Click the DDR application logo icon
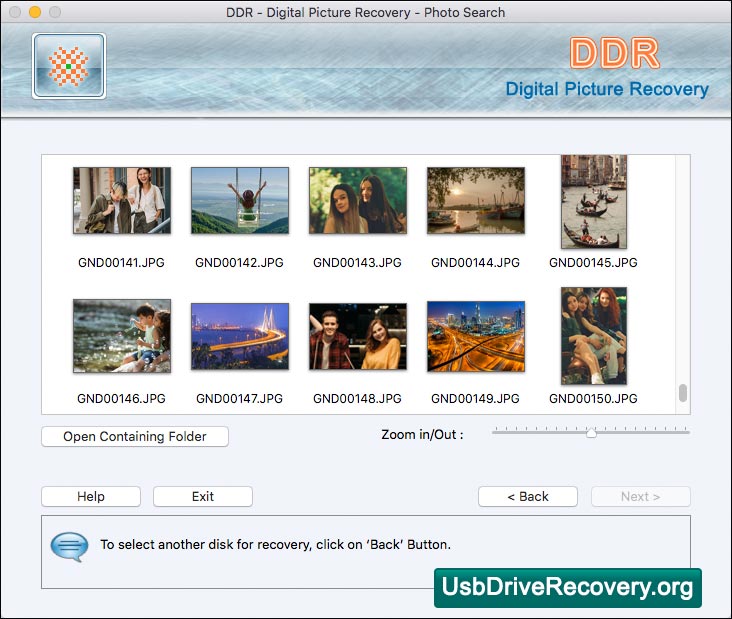Viewport: 732px width, 619px height. point(69,66)
